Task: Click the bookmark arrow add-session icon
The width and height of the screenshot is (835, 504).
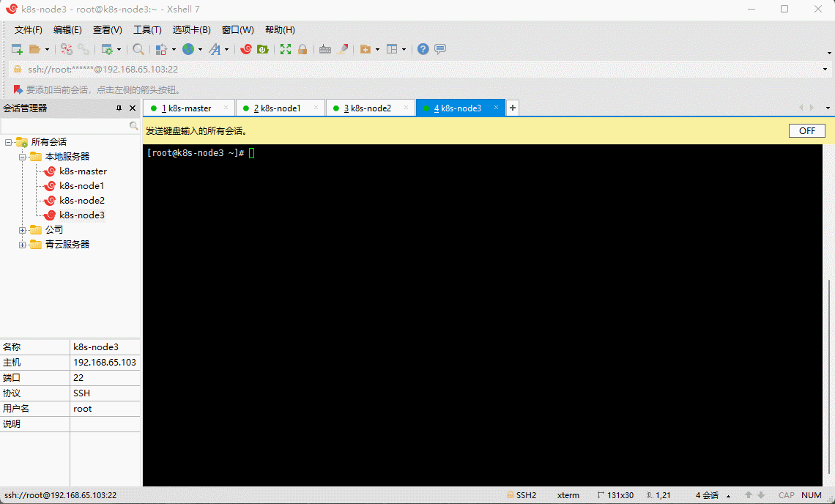Action: [18, 89]
